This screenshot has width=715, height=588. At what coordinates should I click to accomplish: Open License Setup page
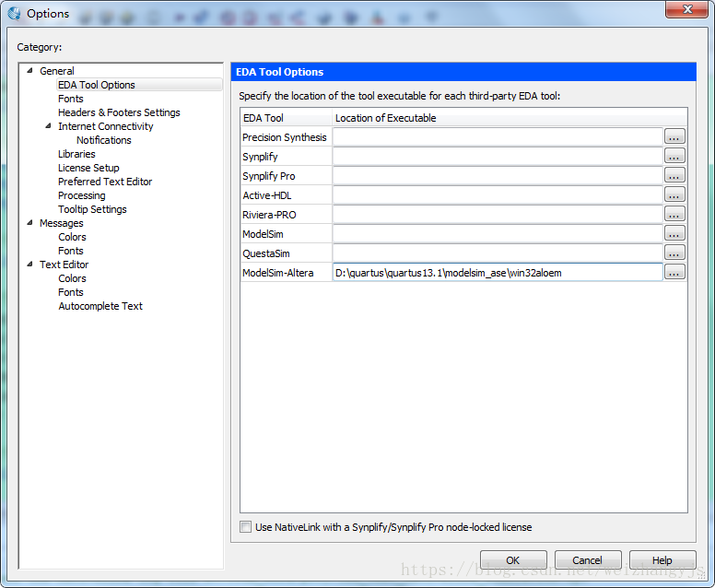[88, 168]
